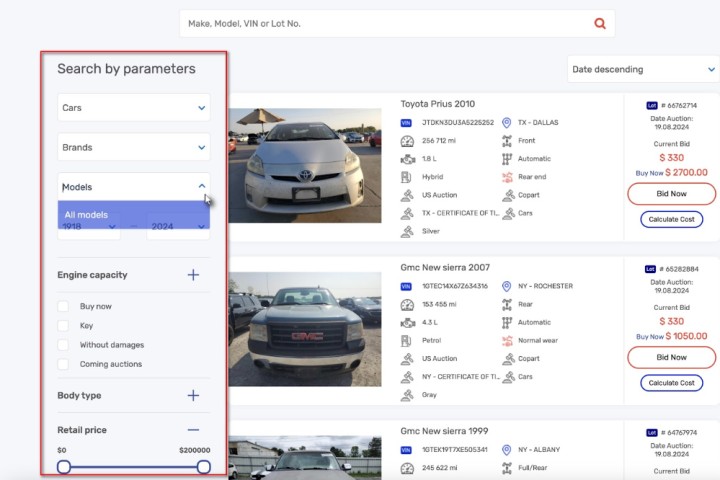This screenshot has height=480, width=720.
Task: Open the Toyota Prius 2010 photo
Action: [305, 165]
